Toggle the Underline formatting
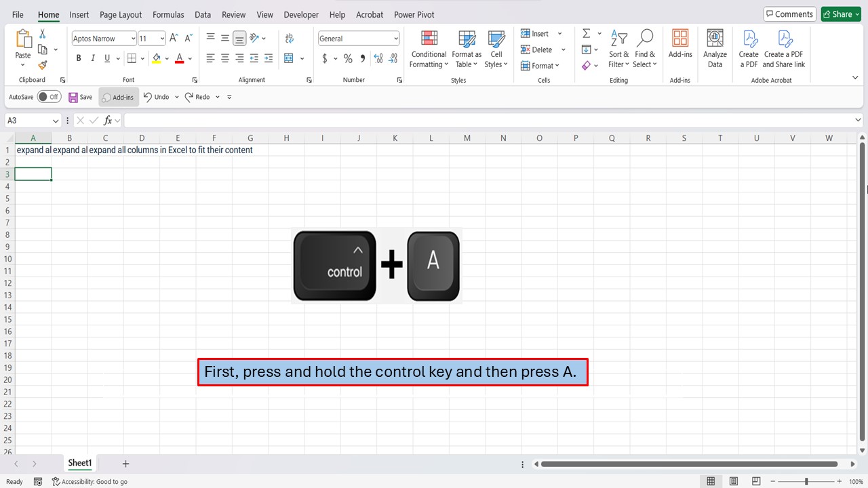Image resolution: width=868 pixels, height=488 pixels. [106, 58]
